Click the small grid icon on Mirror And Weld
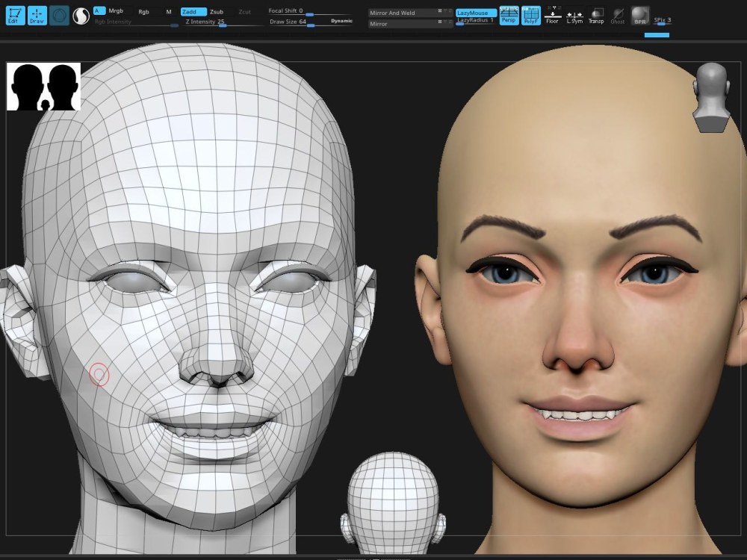 [440, 10]
